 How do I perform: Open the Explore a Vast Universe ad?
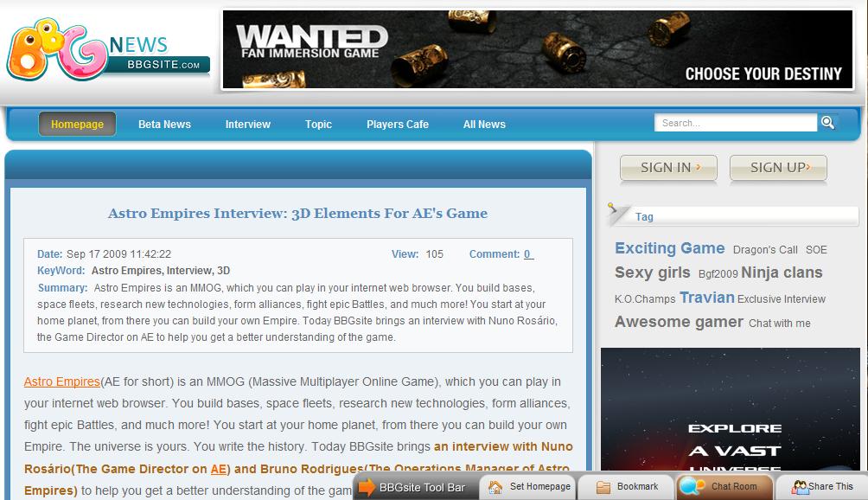731,409
